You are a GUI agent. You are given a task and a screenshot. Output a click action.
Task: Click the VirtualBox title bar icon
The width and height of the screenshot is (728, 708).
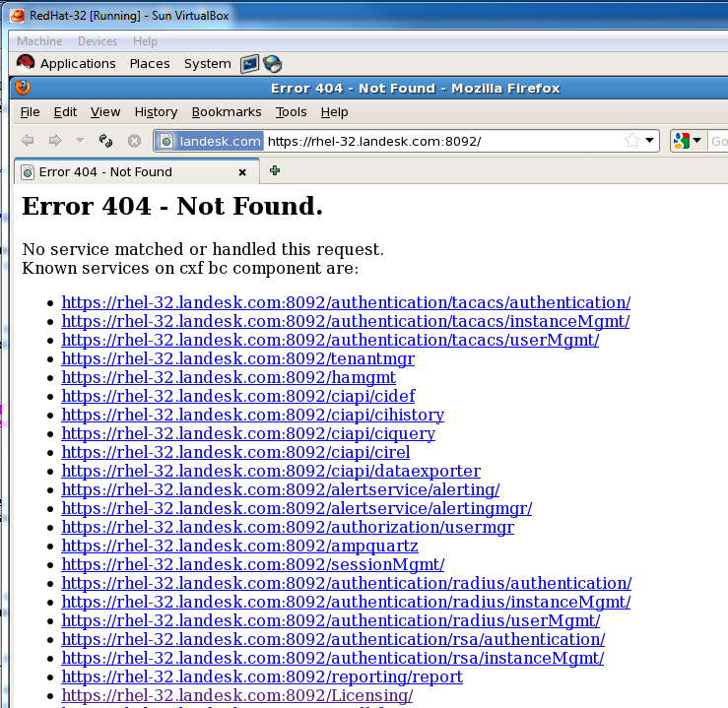pos(17,16)
